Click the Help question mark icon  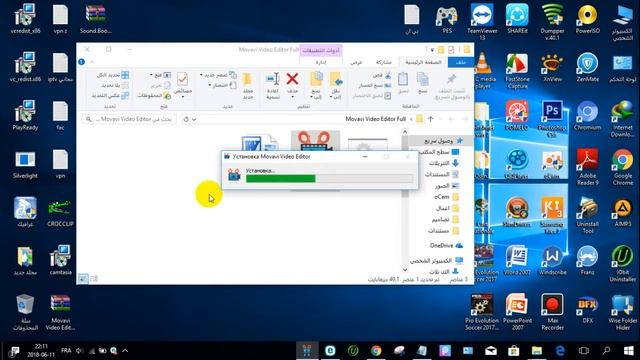[82, 62]
